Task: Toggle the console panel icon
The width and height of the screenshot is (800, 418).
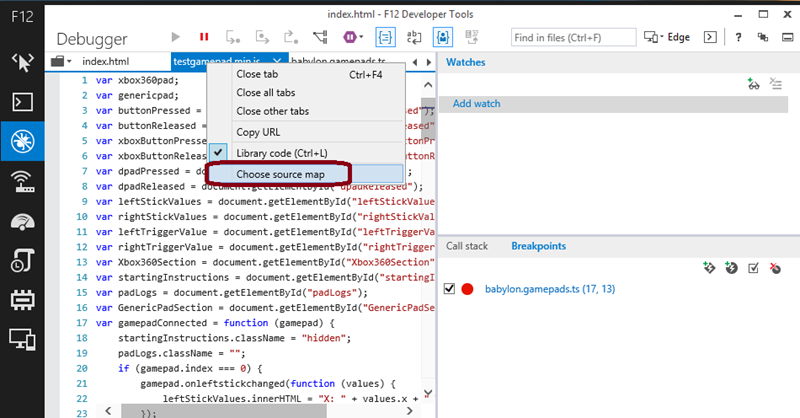Action: [710, 37]
